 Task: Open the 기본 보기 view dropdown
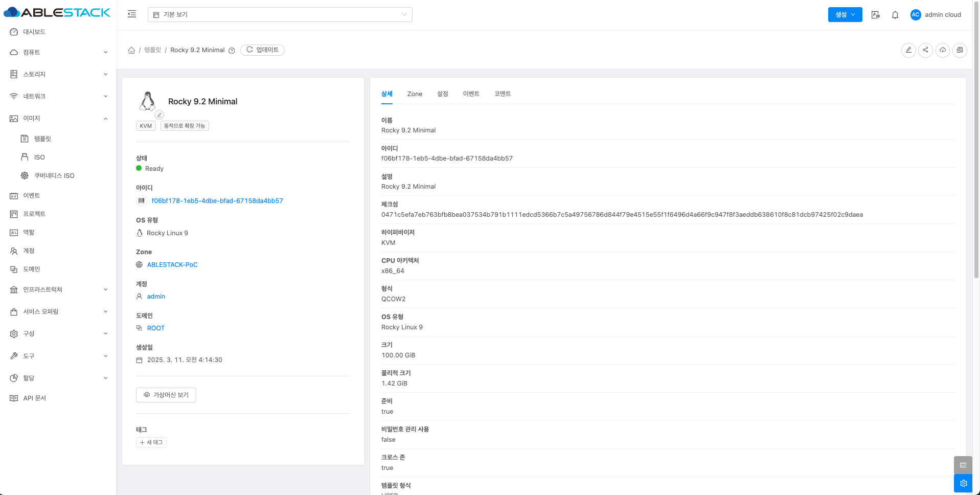[x=280, y=15]
